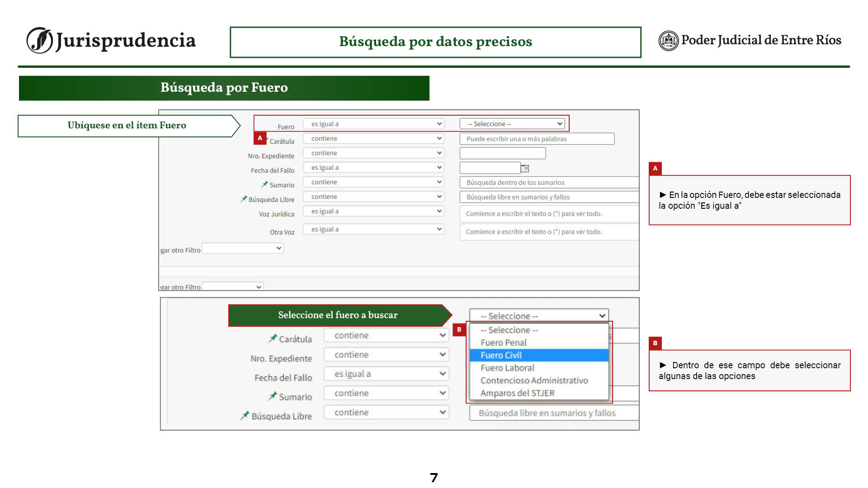Open the Fuero 'es igual a' operator dropdown
This screenshot has height=488, width=868.
pos(373,124)
